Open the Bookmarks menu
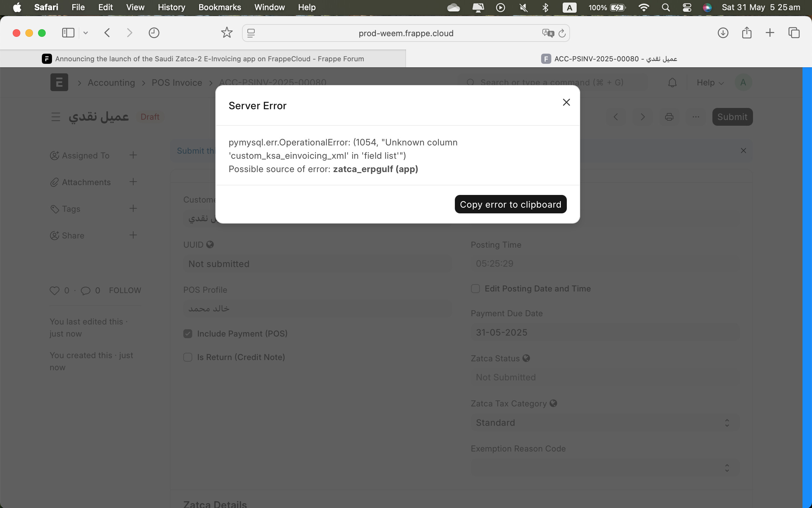Screen dimensions: 812x508 click(x=220, y=7)
